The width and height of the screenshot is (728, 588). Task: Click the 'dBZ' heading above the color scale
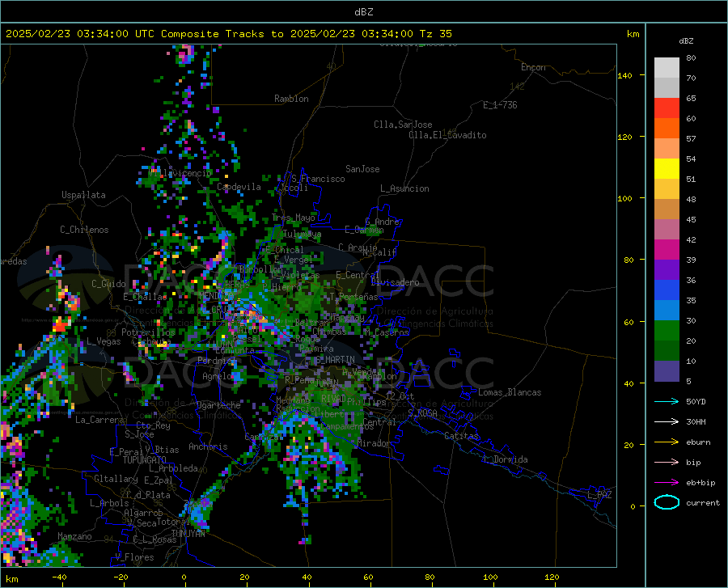click(686, 40)
